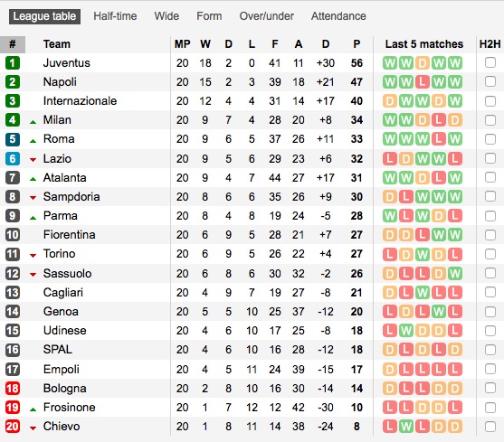
Task: Click Chievo's green win result badge
Action: [406, 427]
